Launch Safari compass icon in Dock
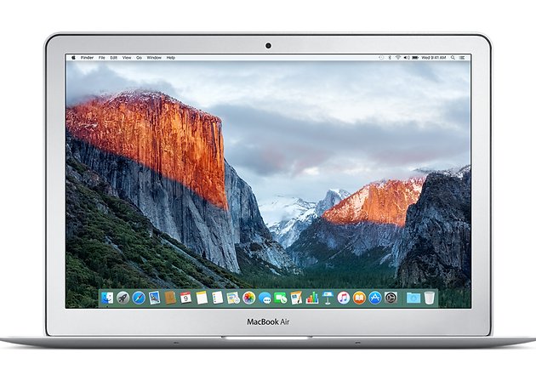This screenshot has height=392, width=536. click(x=139, y=298)
